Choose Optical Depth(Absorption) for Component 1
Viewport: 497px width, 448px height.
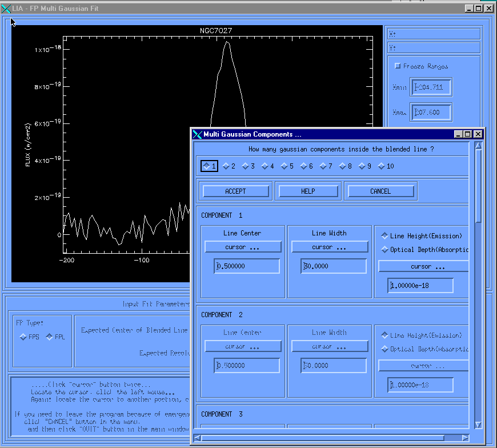[384, 250]
